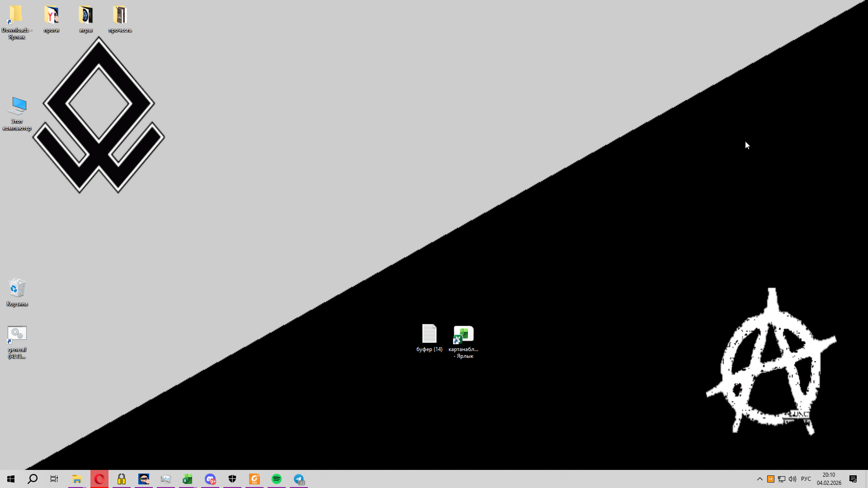Select the буфер (14) text file

click(x=429, y=334)
